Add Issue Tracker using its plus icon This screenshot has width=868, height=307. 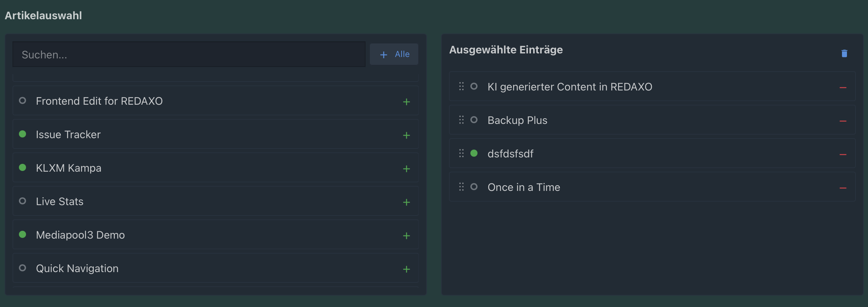click(406, 135)
